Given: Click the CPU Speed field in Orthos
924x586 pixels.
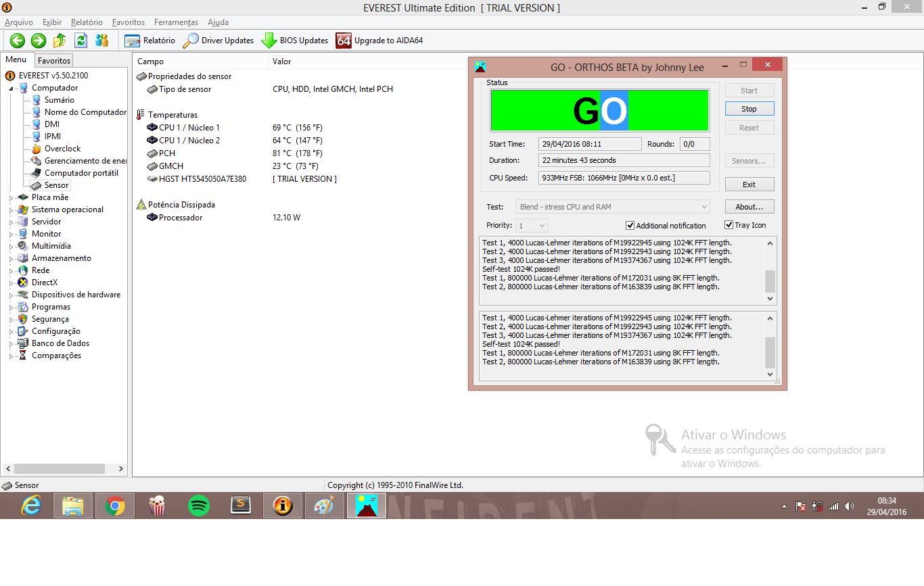Looking at the screenshot, I should (x=624, y=178).
